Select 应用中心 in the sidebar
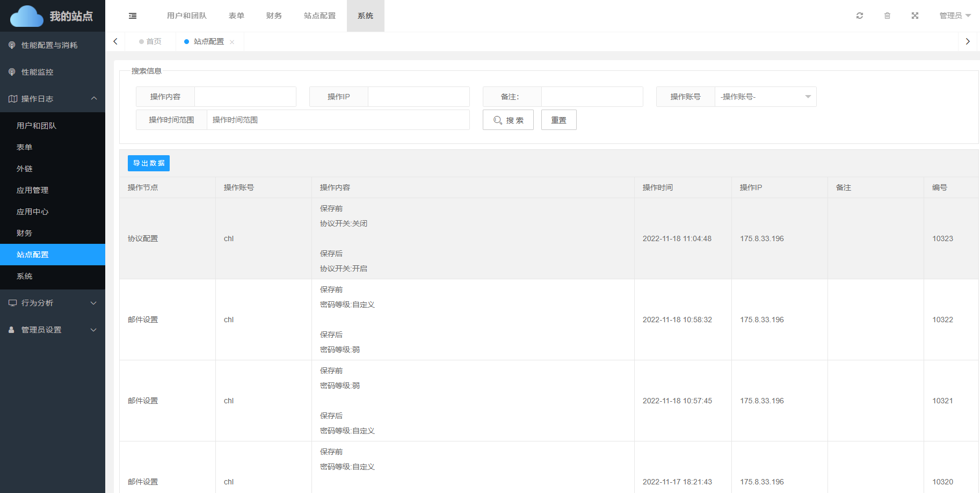 click(32, 212)
